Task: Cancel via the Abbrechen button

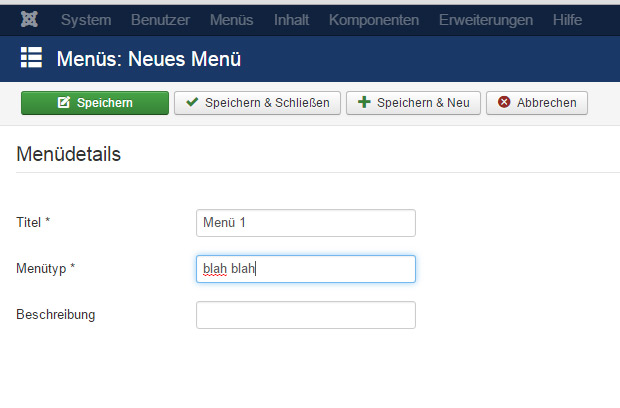Action: 537,103
